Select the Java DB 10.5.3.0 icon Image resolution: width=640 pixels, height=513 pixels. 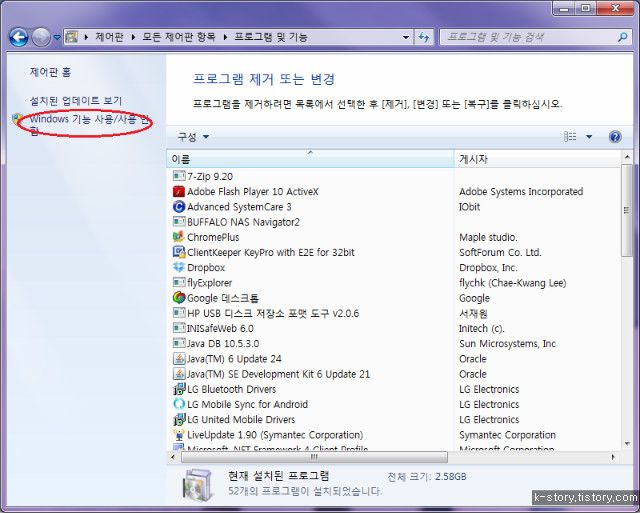[x=179, y=343]
